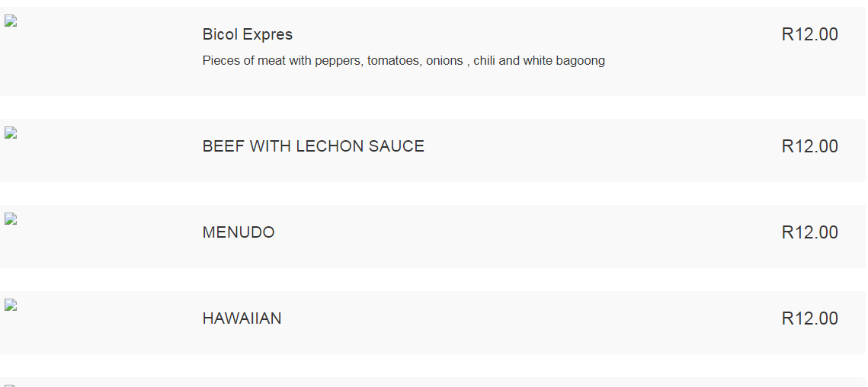Click the R12.00 price for Beef With Lechon Sauce

(810, 146)
